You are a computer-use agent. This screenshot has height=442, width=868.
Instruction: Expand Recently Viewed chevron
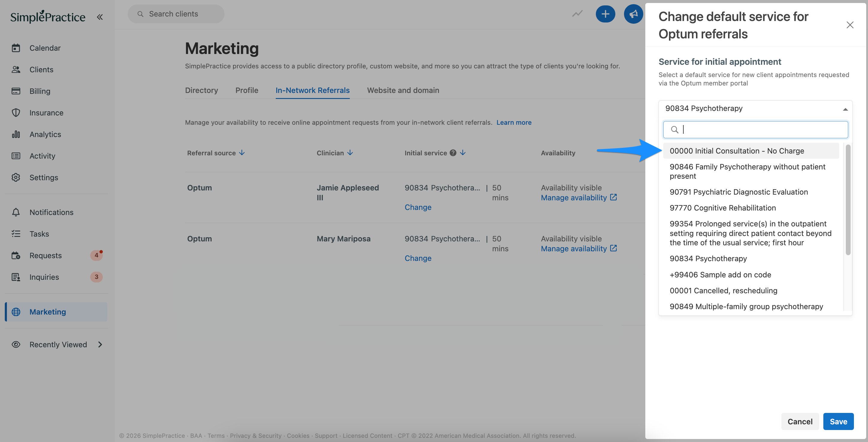[x=100, y=344]
